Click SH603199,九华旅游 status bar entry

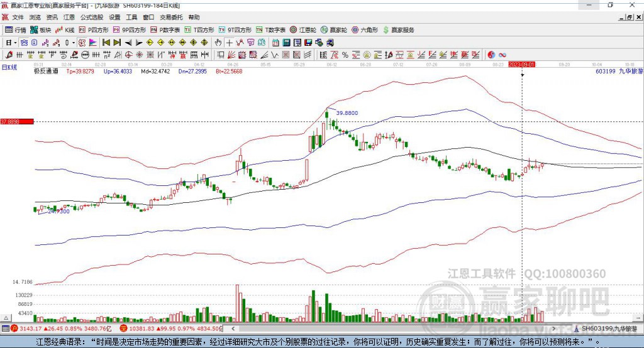(606, 329)
